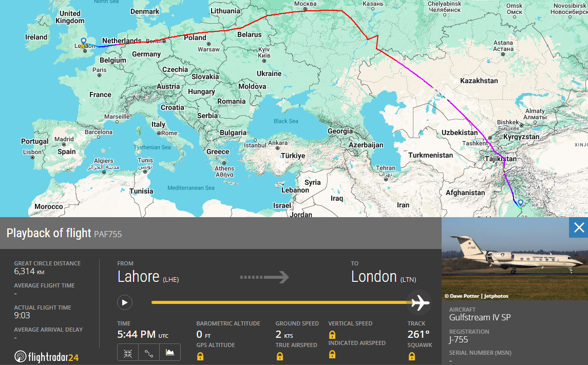The image size is (588, 365).
Task: Click the PAF755 flight number
Action: 108,234
